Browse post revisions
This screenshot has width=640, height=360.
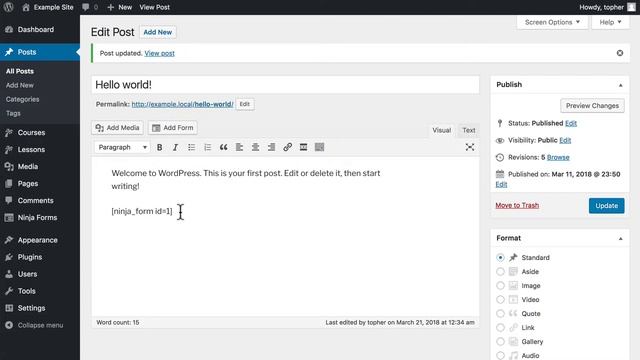(x=558, y=157)
